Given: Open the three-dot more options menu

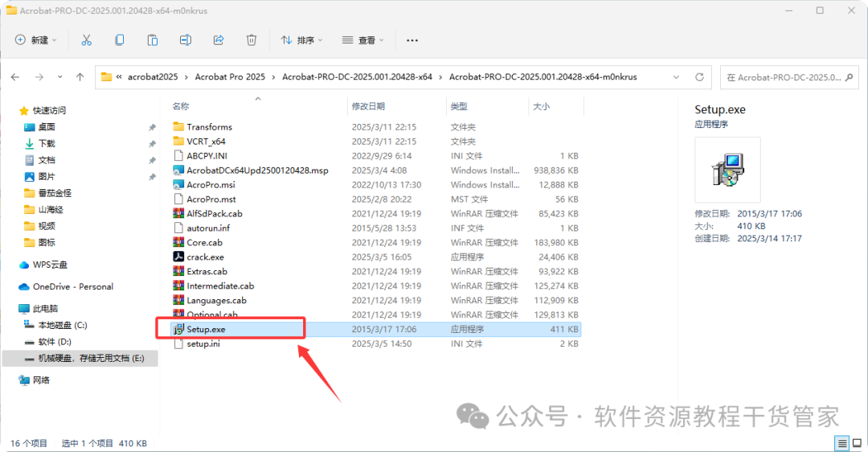Looking at the screenshot, I should (411, 40).
